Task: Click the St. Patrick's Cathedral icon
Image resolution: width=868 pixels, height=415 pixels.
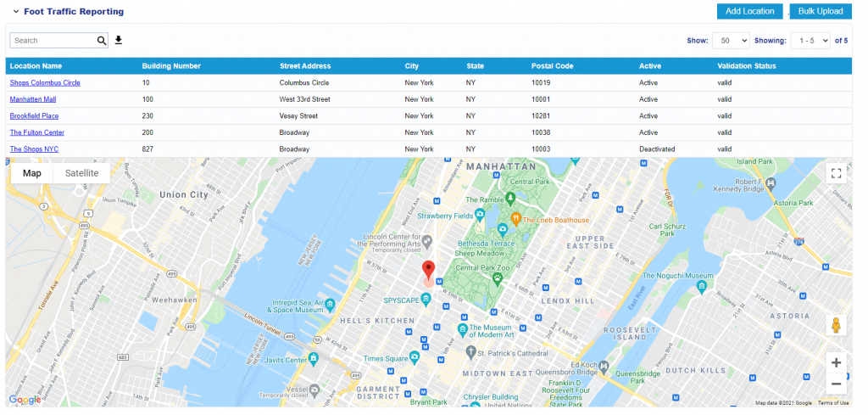Action: [x=470, y=352]
